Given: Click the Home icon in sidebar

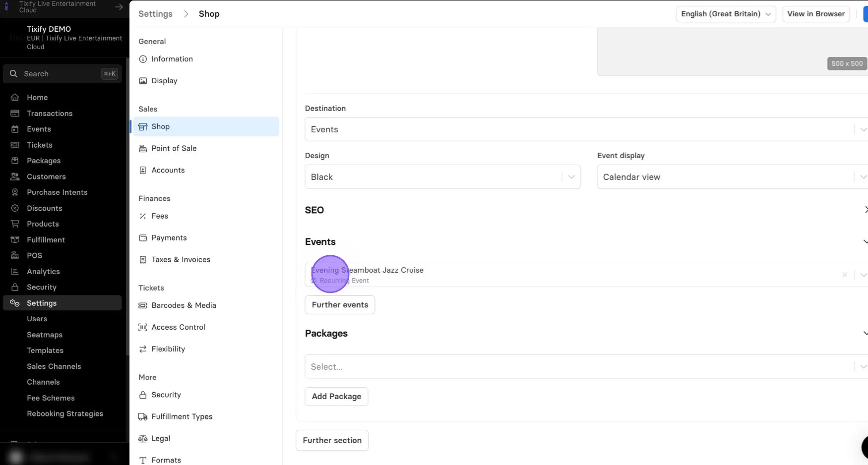Looking at the screenshot, I should pyautogui.click(x=15, y=97).
